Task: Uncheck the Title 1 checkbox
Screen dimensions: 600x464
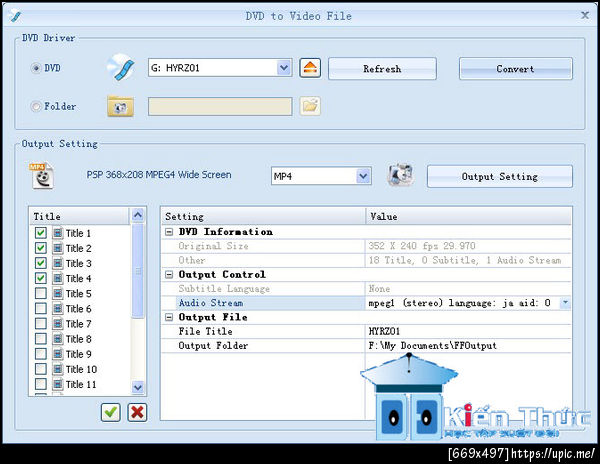Action: click(x=41, y=233)
